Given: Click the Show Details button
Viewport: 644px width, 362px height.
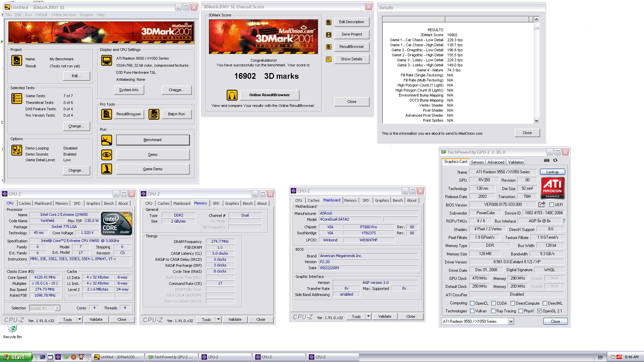Looking at the screenshot, I should coord(352,59).
